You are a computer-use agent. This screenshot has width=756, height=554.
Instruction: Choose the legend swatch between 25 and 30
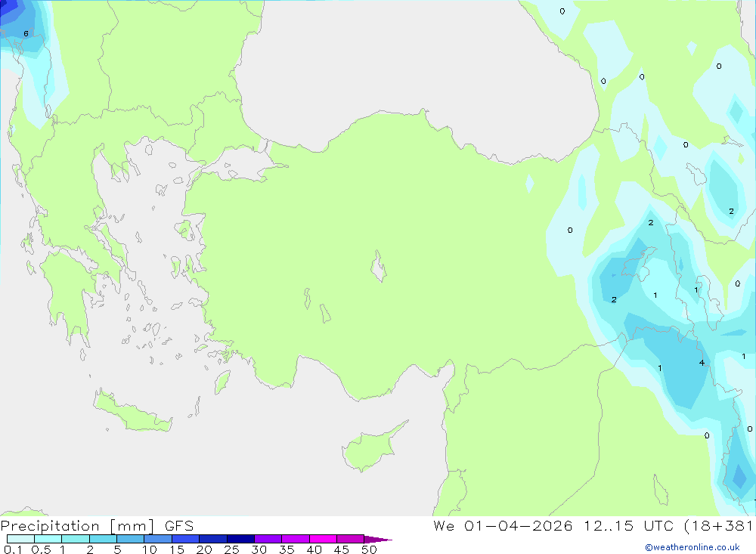(x=240, y=539)
